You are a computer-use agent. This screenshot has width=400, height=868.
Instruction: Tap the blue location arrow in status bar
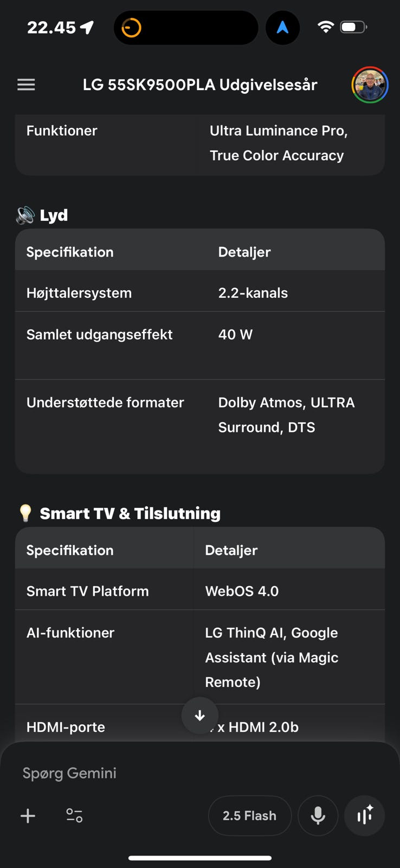point(282,28)
